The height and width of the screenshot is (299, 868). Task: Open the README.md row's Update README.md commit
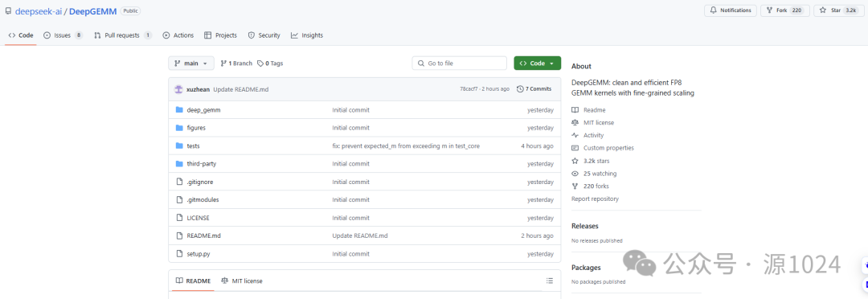pos(360,236)
